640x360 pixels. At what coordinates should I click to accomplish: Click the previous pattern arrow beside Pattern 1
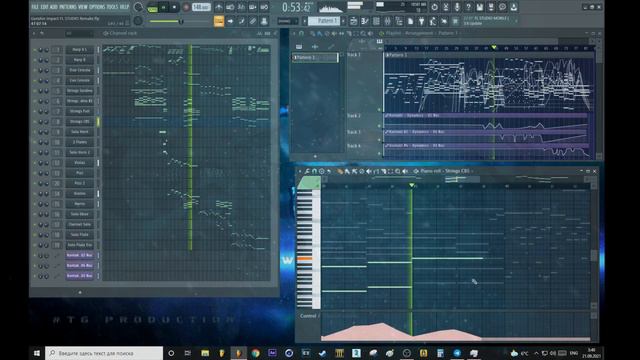(x=305, y=21)
